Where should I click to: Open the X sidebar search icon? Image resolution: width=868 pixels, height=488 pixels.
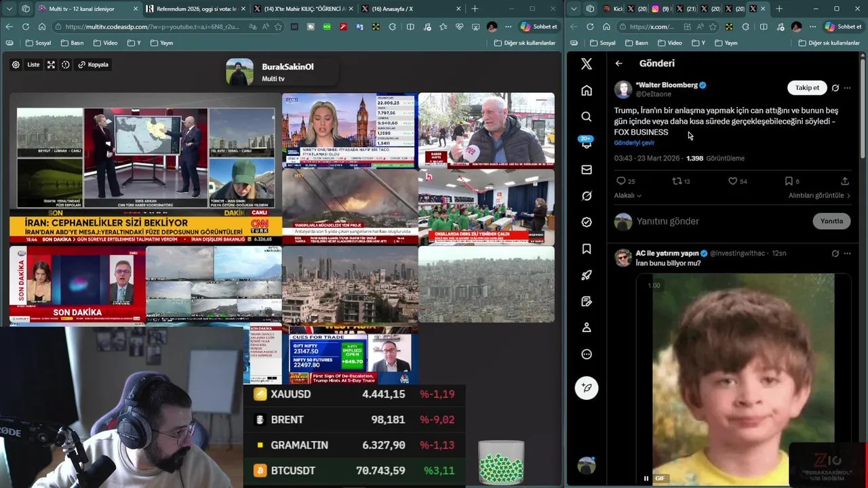[x=587, y=117]
